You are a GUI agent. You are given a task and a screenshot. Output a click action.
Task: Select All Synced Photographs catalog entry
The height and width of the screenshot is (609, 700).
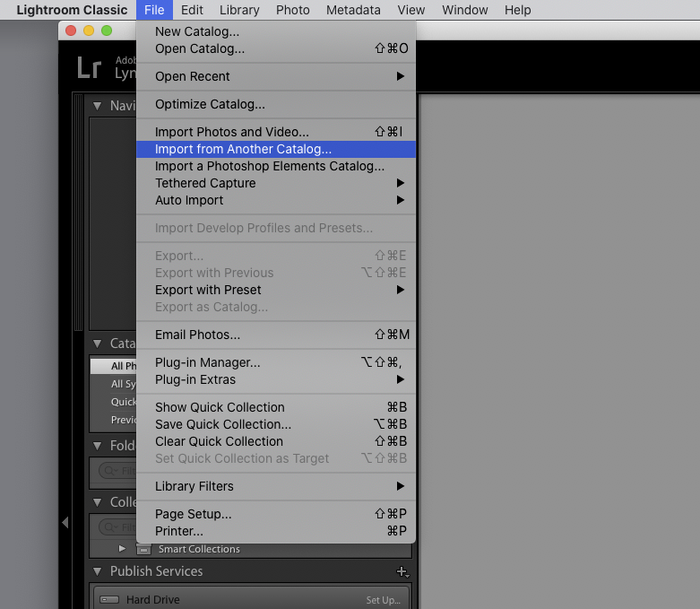114,384
